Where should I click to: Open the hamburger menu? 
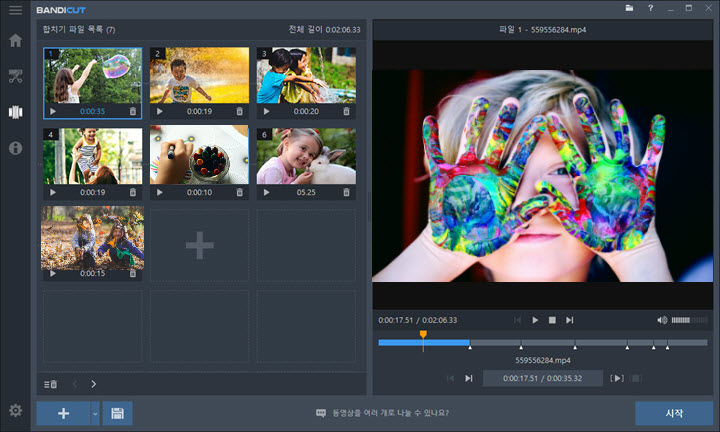pyautogui.click(x=15, y=10)
